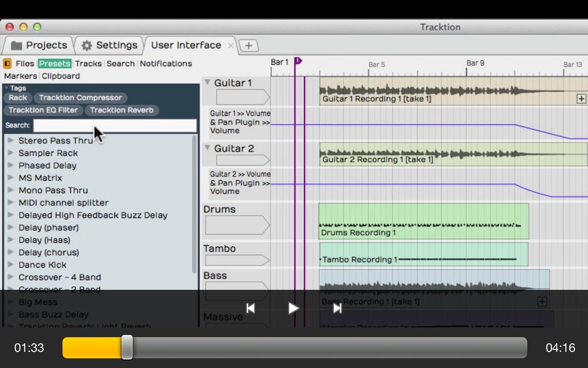The height and width of the screenshot is (368, 588).
Task: Click the orange browser panel icon
Action: point(7,63)
